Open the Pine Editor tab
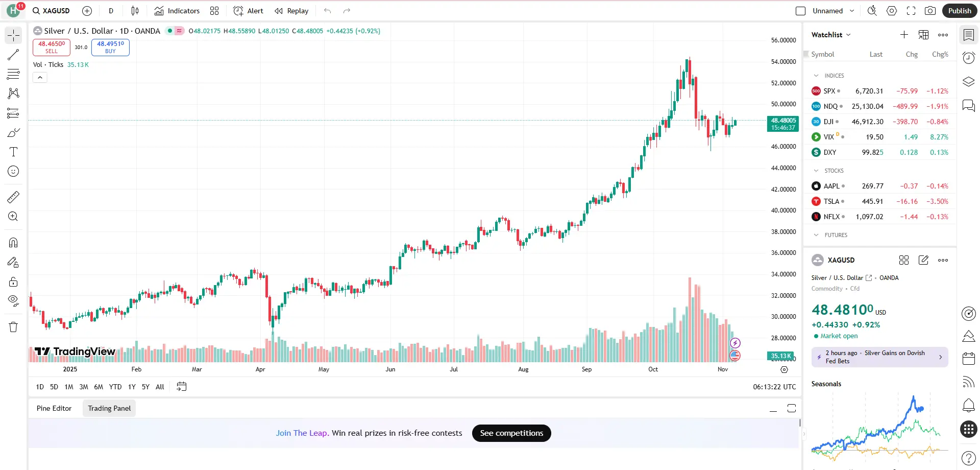This screenshot has width=980, height=470. click(54, 408)
